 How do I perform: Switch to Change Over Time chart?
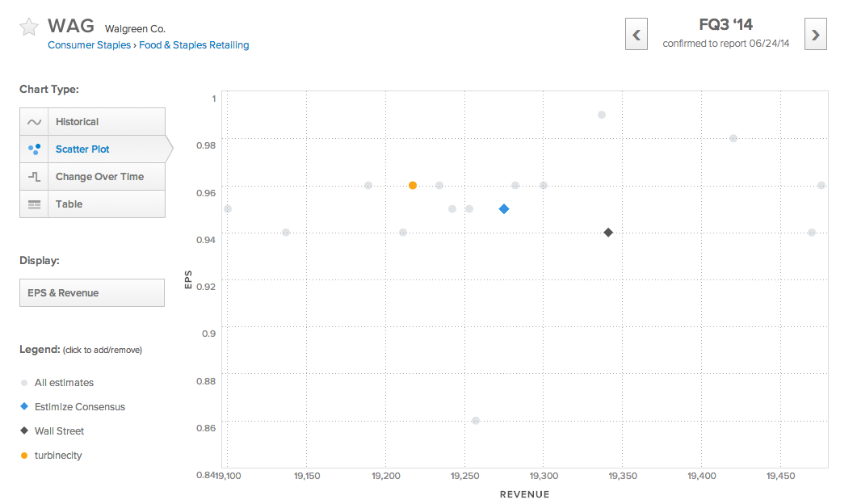[x=92, y=177]
